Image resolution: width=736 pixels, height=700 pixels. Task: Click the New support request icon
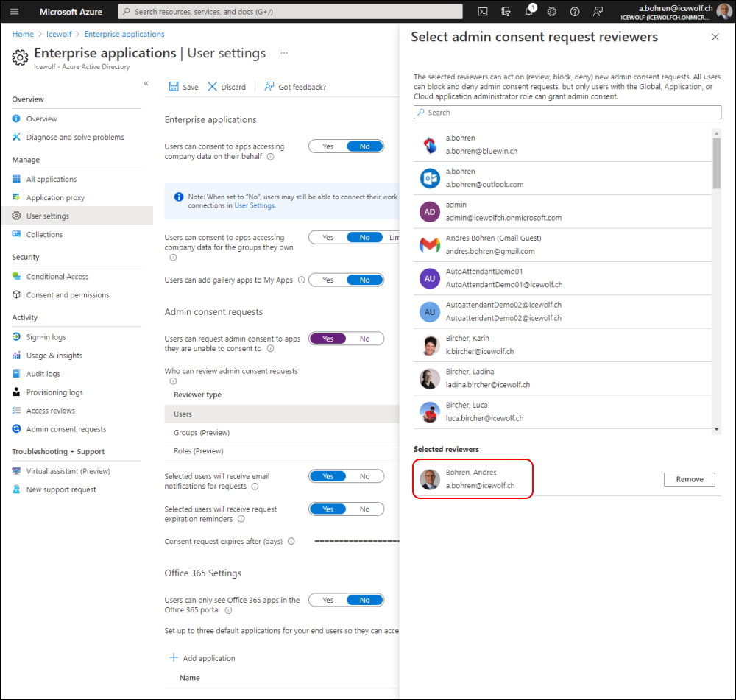pyautogui.click(x=16, y=489)
